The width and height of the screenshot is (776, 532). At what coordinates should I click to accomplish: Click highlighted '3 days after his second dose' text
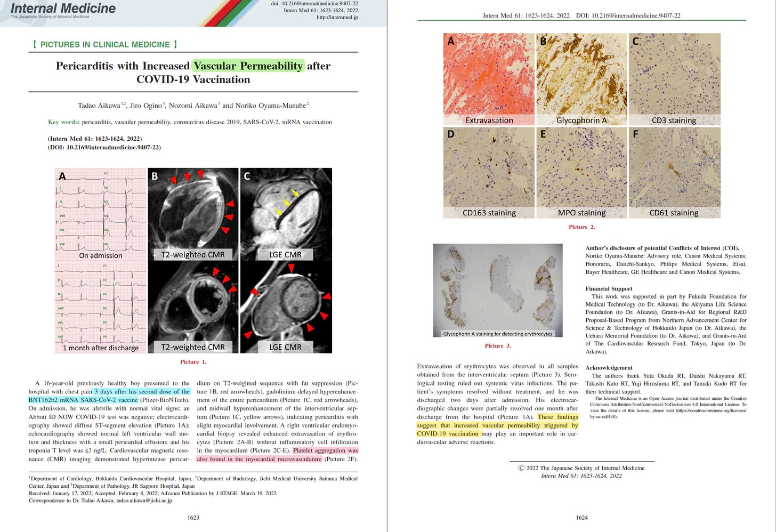click(x=142, y=391)
